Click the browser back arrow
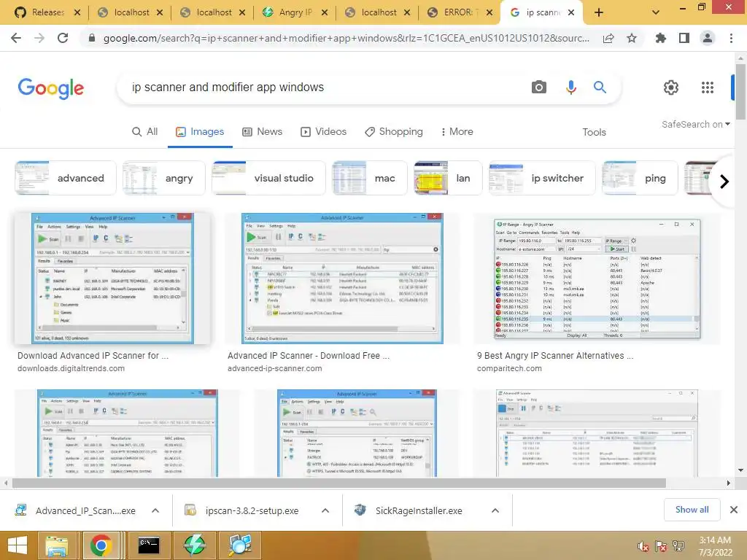Screen dimensions: 747x560 click(x=16, y=38)
